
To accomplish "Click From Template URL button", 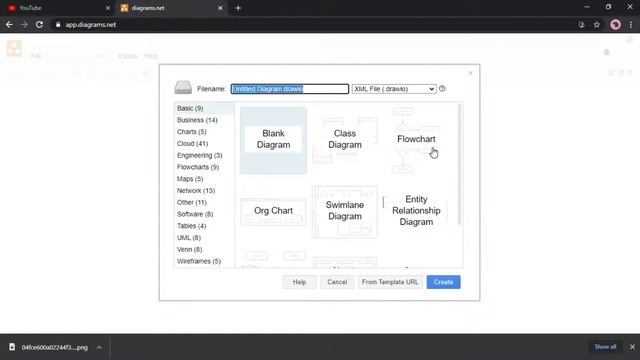I will click(x=390, y=282).
